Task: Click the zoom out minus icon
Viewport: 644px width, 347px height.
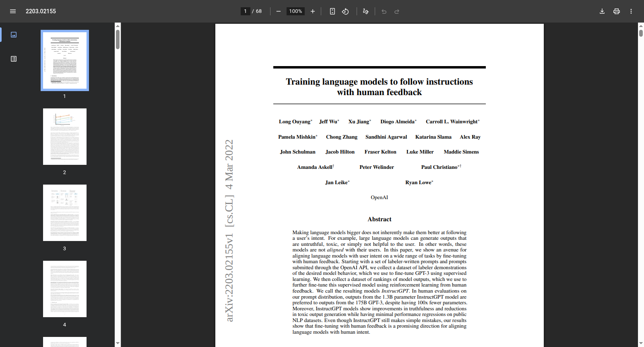Action: (x=278, y=11)
